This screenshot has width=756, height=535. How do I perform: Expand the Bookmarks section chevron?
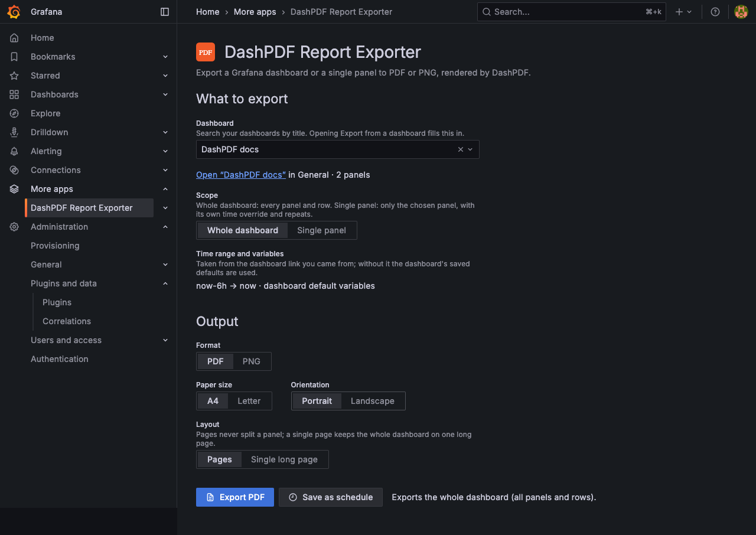tap(165, 57)
